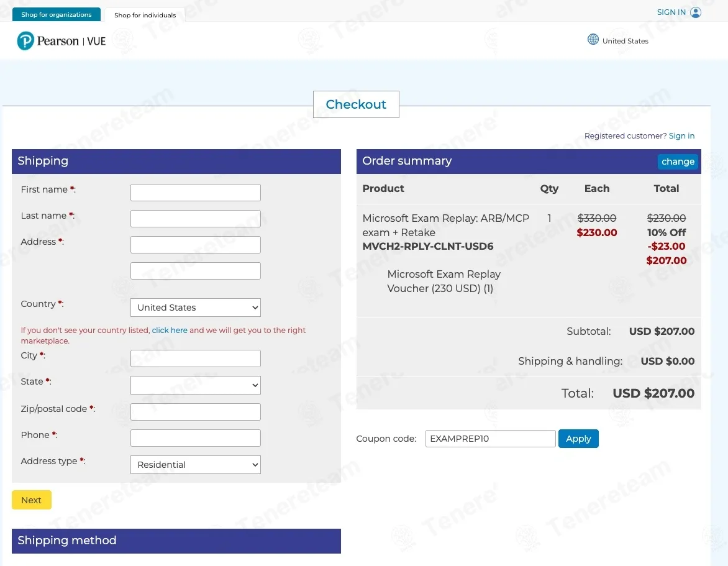Click the Shipping method section header
Screen dimensions: 728x566
[x=176, y=541]
